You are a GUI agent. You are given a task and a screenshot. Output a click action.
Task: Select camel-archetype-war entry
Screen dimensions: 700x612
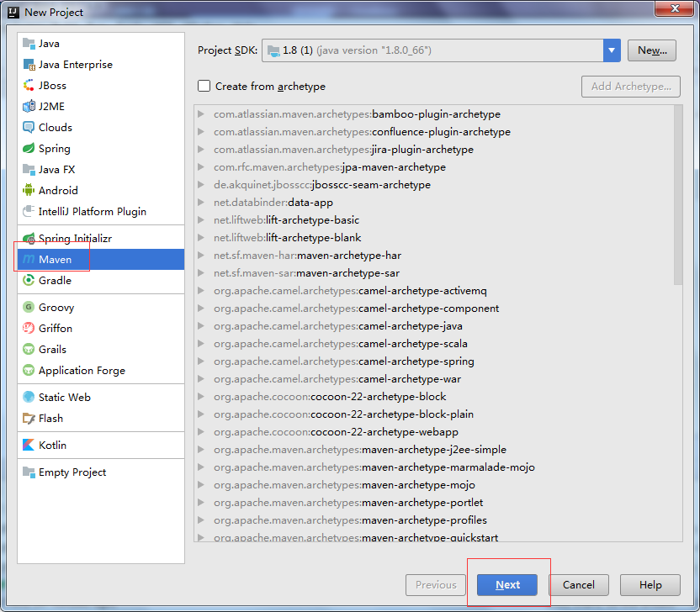[x=337, y=378]
